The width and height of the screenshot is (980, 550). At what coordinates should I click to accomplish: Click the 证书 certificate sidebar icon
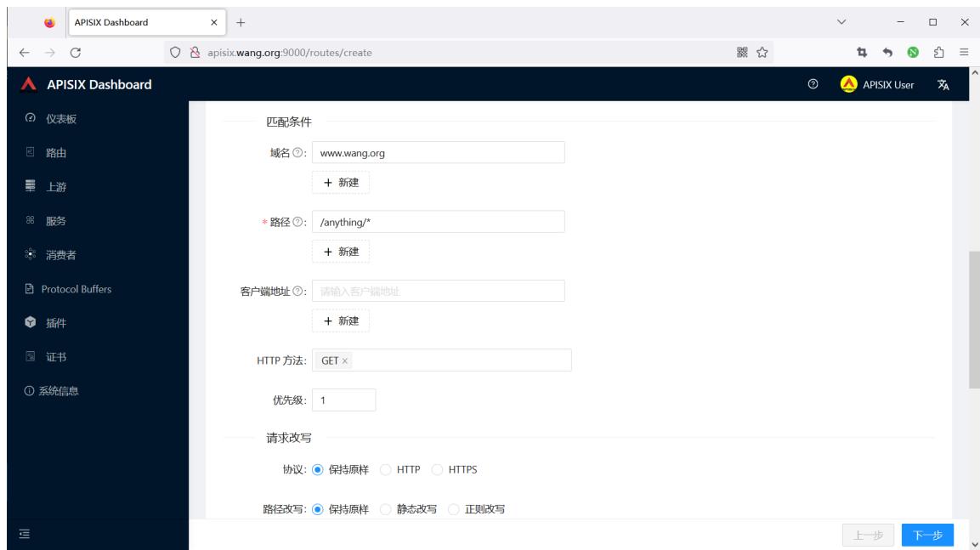(30, 356)
